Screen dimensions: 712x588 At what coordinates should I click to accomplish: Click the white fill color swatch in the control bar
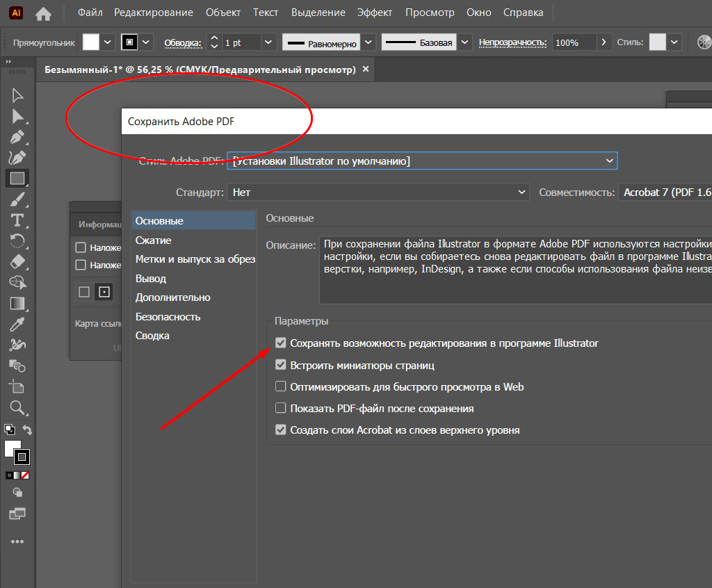pos(91,42)
